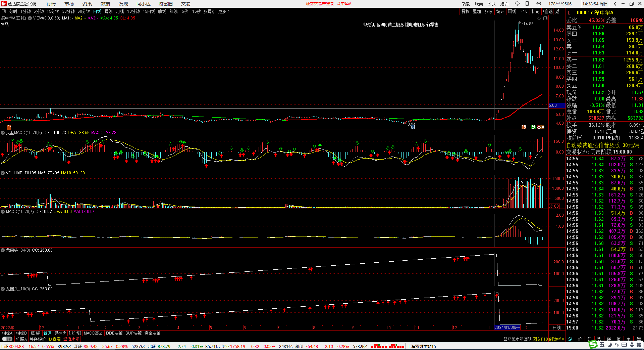The height and width of the screenshot is (350, 644).
Task: Click the 预 marker icon on chart
Action: click(x=524, y=127)
